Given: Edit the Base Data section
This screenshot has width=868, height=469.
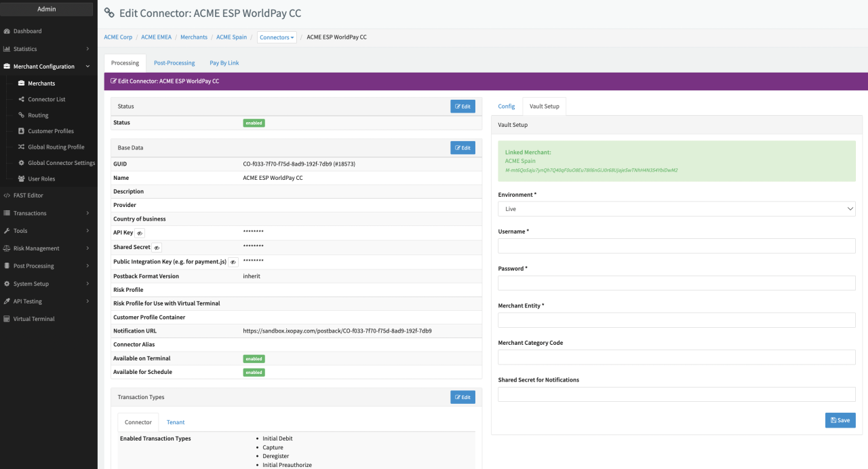Looking at the screenshot, I should (462, 147).
